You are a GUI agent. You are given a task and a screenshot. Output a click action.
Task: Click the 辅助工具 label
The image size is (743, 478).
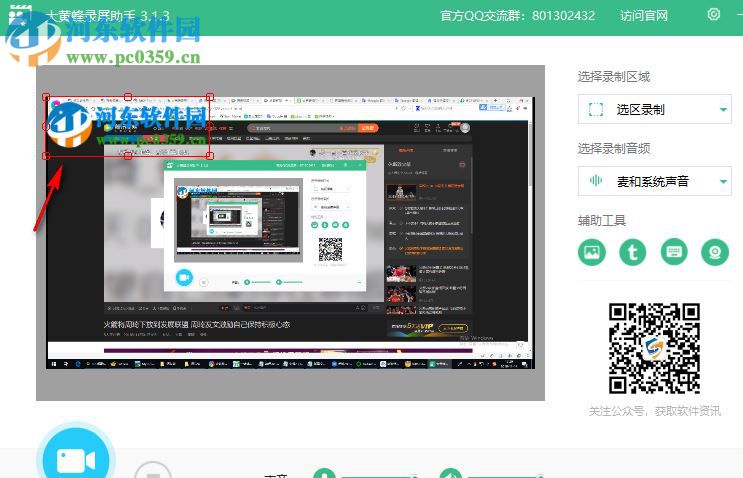tap(602, 220)
